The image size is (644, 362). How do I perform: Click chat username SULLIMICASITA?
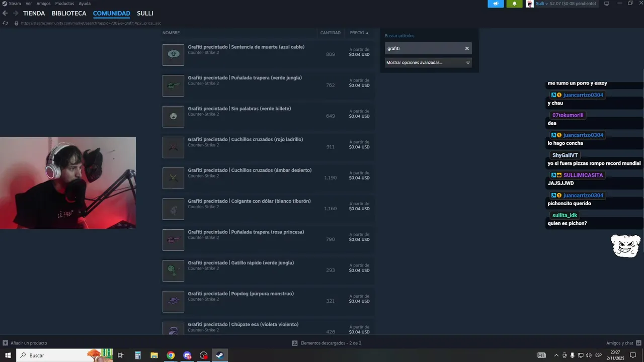tap(583, 175)
